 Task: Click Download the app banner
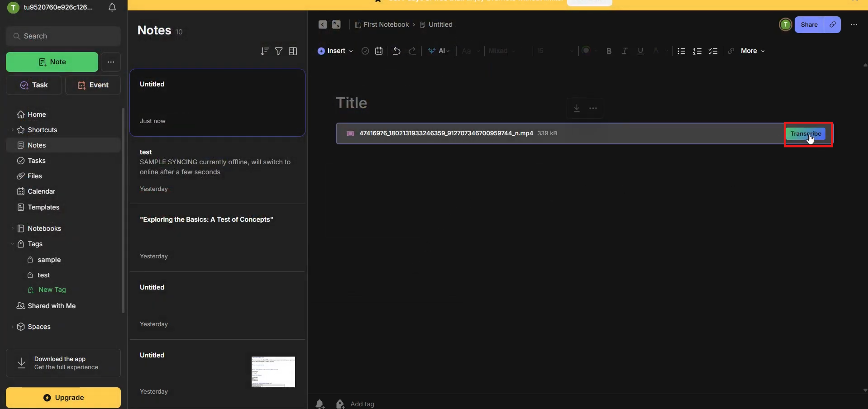tap(63, 363)
